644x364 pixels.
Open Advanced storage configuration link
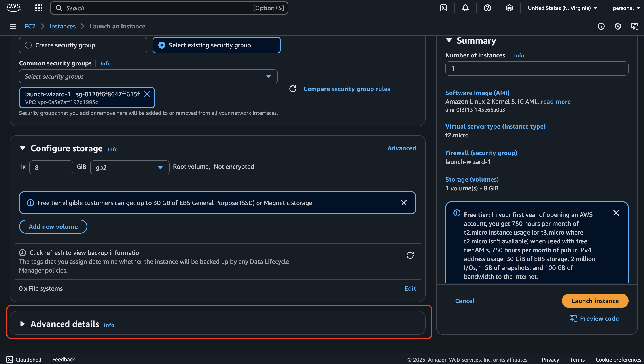click(402, 148)
